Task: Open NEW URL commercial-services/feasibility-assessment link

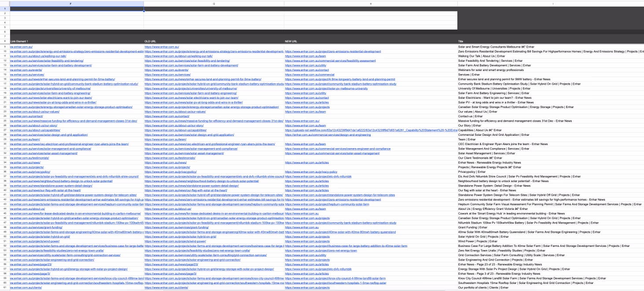Action: [x=330, y=60]
